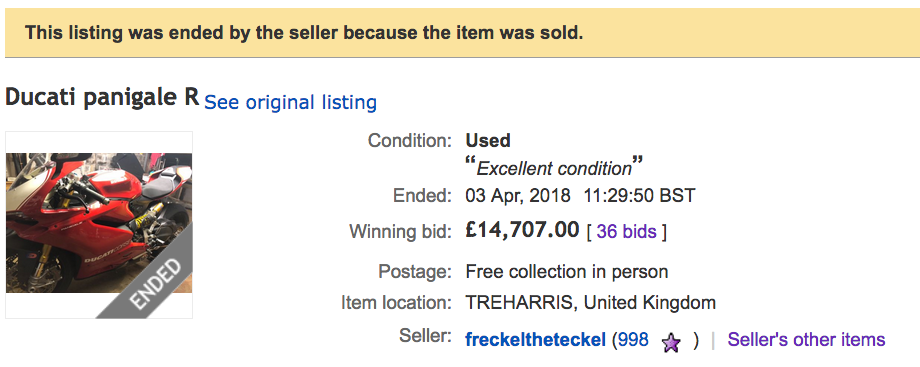Click the Excellent condition seller note

click(x=554, y=167)
